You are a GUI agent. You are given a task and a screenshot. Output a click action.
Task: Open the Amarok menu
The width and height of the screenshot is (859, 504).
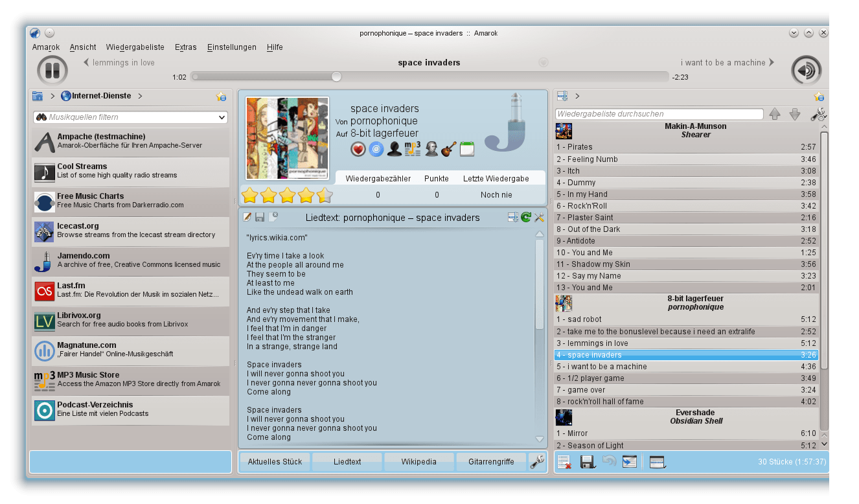click(x=46, y=47)
